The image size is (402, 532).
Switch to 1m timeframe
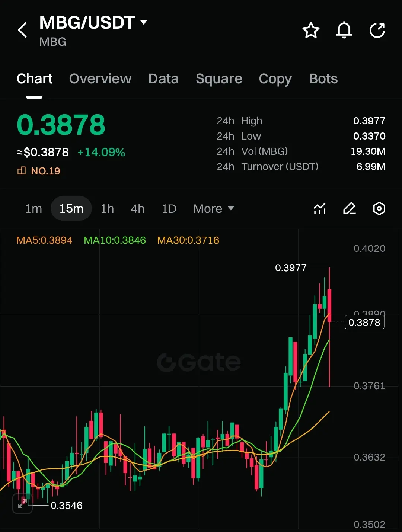click(x=33, y=209)
